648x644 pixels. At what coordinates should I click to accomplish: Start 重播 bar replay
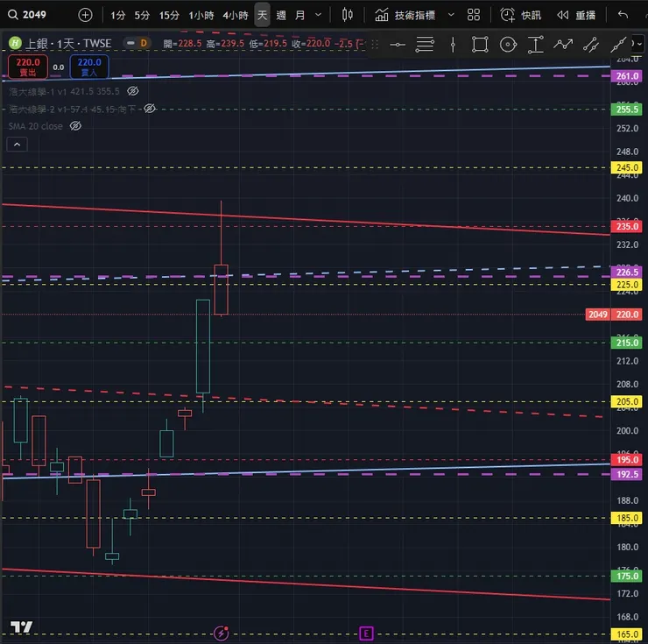576,15
